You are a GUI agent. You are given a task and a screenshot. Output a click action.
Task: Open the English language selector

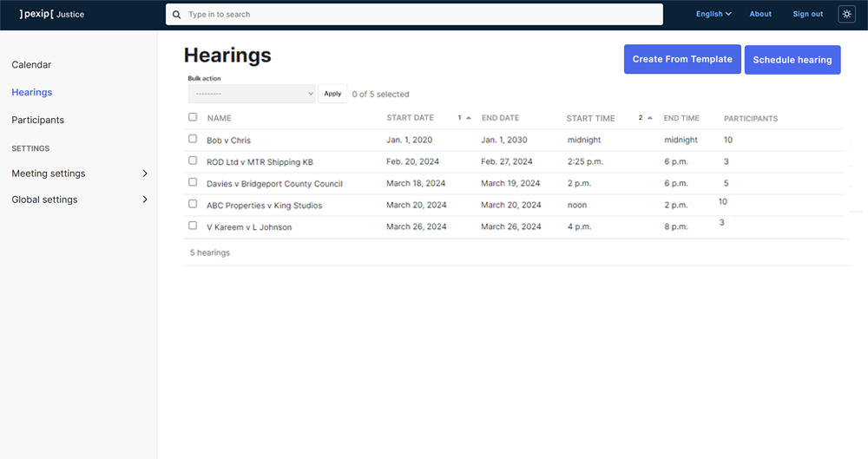tap(713, 14)
